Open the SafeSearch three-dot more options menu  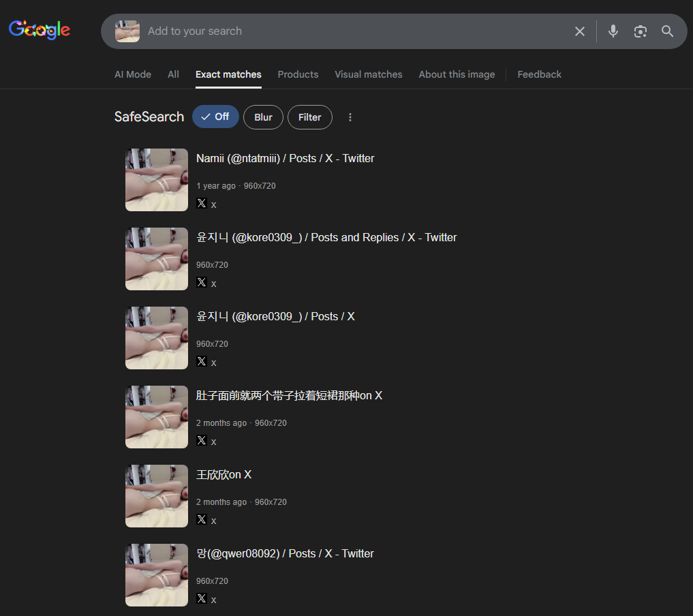(350, 117)
